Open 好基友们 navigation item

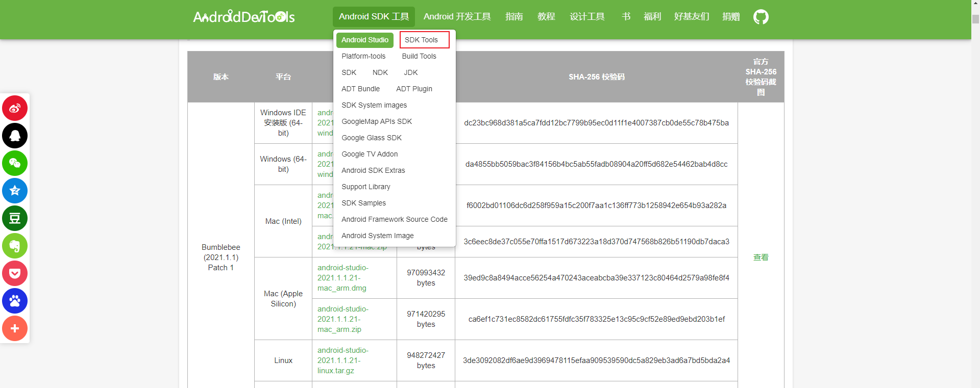(692, 17)
